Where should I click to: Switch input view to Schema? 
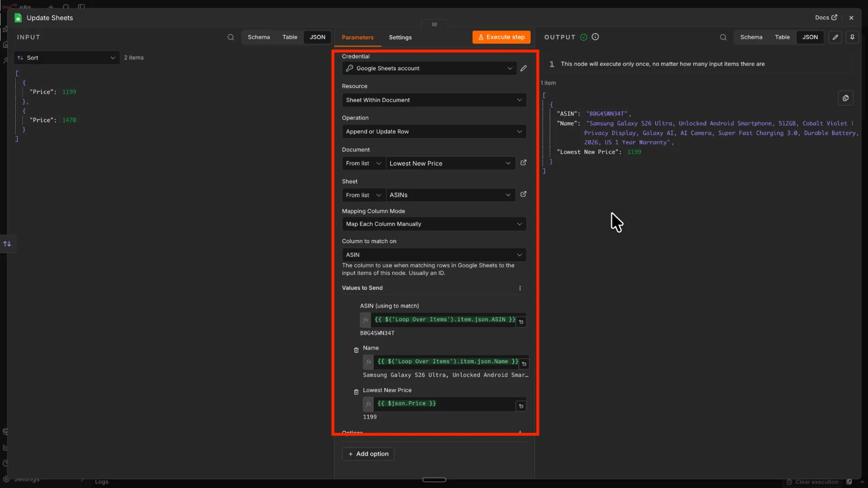(259, 37)
